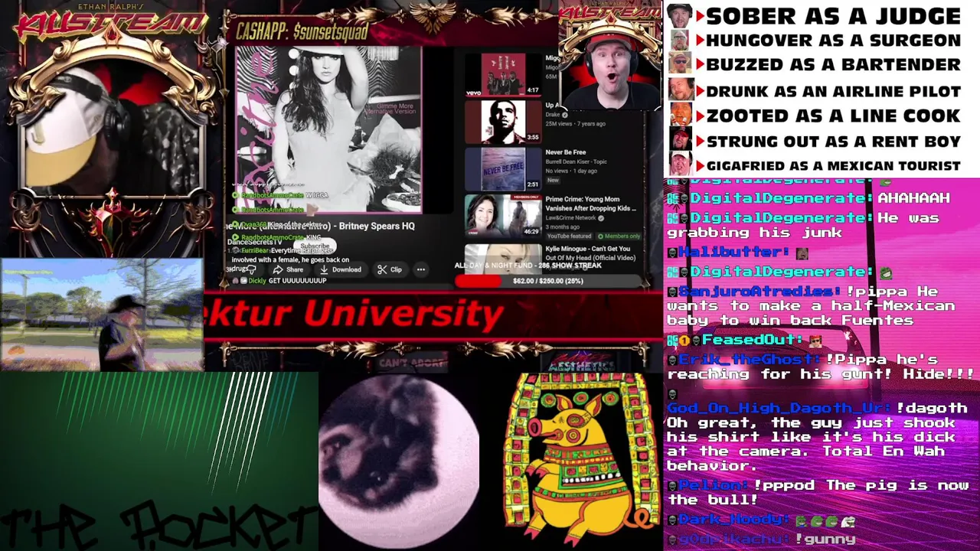Open the Prime Crime thumbnail with 46:29 duration

pyautogui.click(x=502, y=215)
